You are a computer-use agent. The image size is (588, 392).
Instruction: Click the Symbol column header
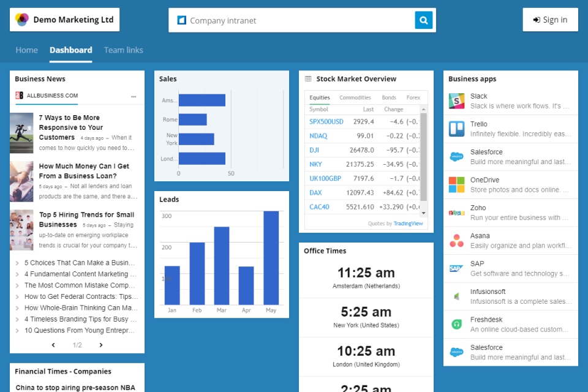[x=318, y=109]
